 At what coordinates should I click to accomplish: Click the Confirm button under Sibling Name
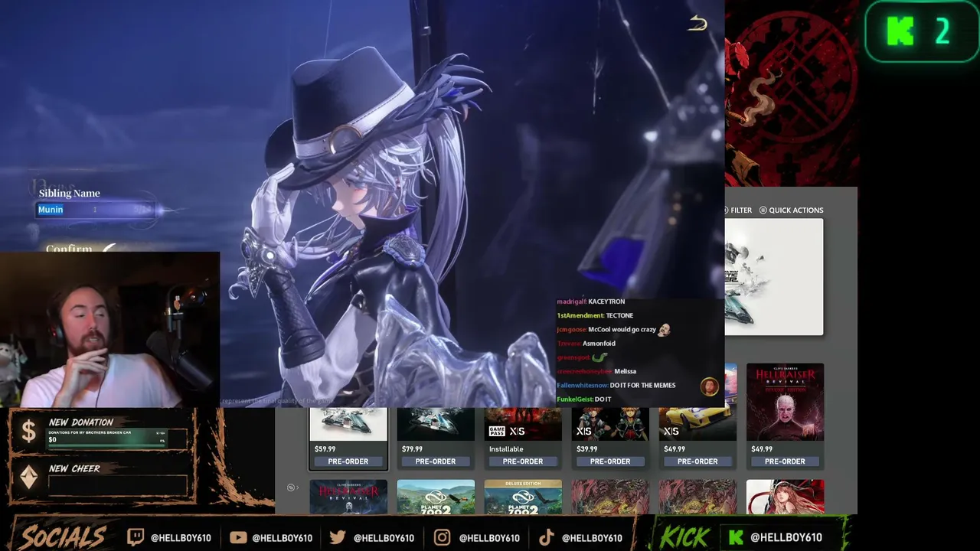point(69,249)
